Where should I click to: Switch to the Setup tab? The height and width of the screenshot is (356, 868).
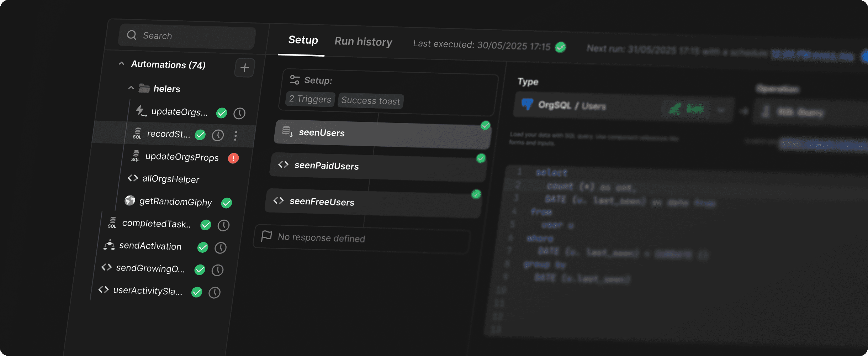tap(303, 40)
